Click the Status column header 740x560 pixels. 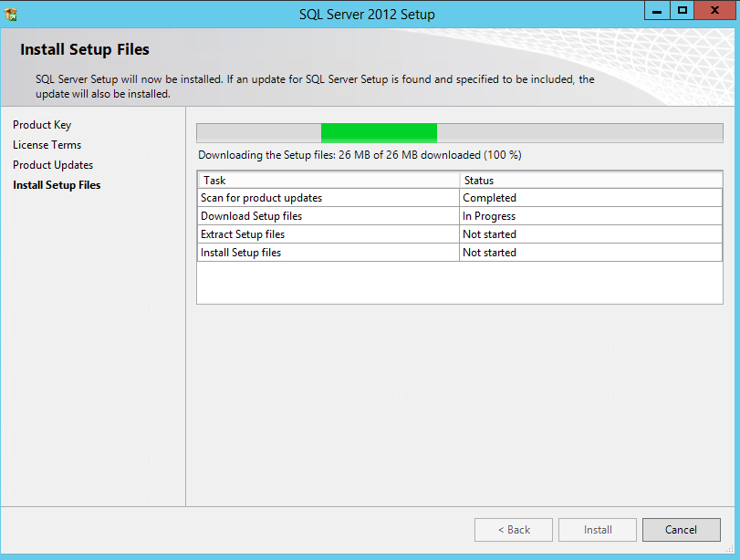click(591, 181)
